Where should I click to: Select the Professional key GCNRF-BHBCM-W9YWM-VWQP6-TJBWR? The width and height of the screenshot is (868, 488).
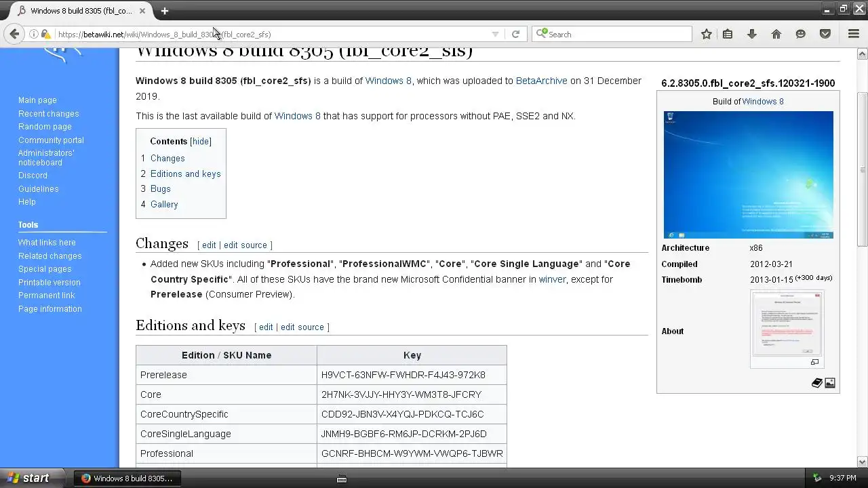(x=412, y=453)
